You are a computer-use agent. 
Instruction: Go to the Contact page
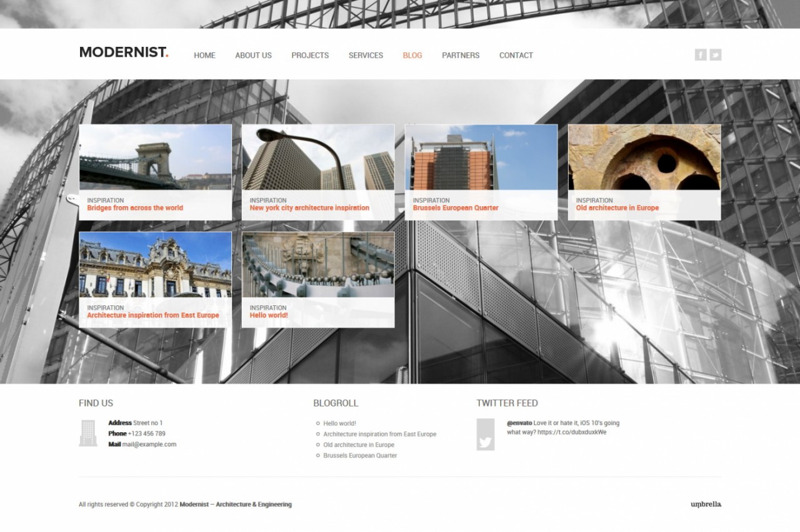click(516, 56)
